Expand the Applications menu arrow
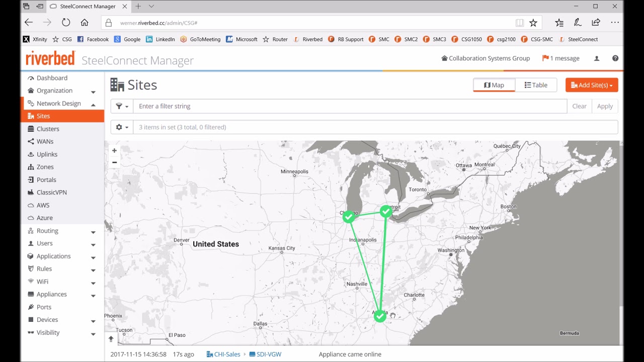This screenshot has height=362, width=644. 93,257
